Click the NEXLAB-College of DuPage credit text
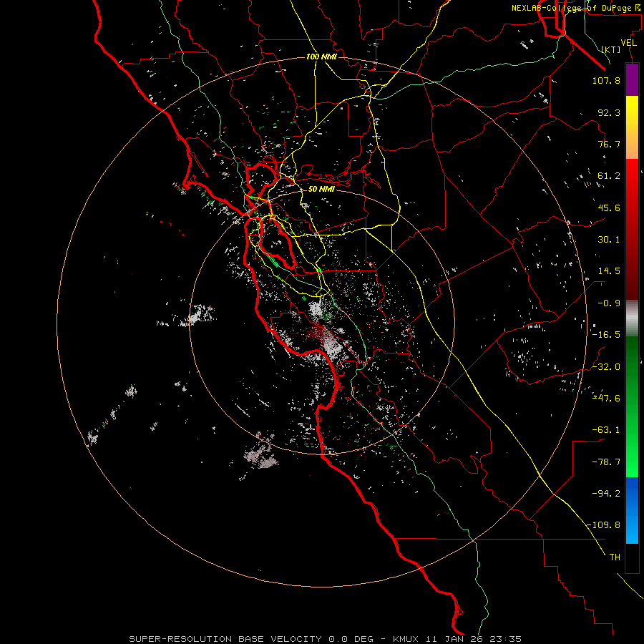Screen dimensions: 644x644 click(575, 8)
